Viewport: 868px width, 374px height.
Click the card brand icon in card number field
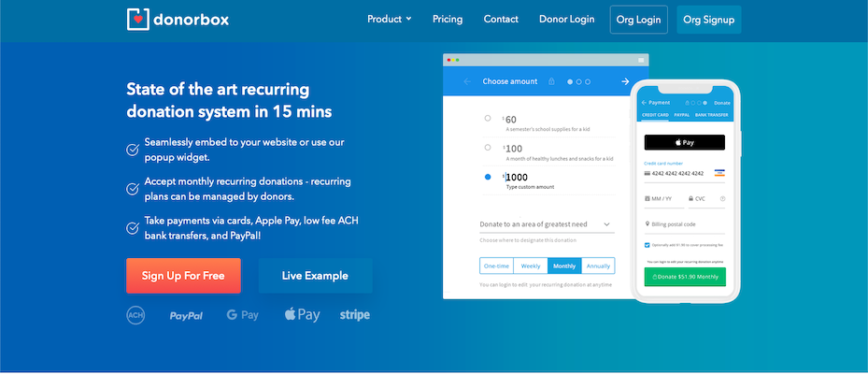[719, 173]
